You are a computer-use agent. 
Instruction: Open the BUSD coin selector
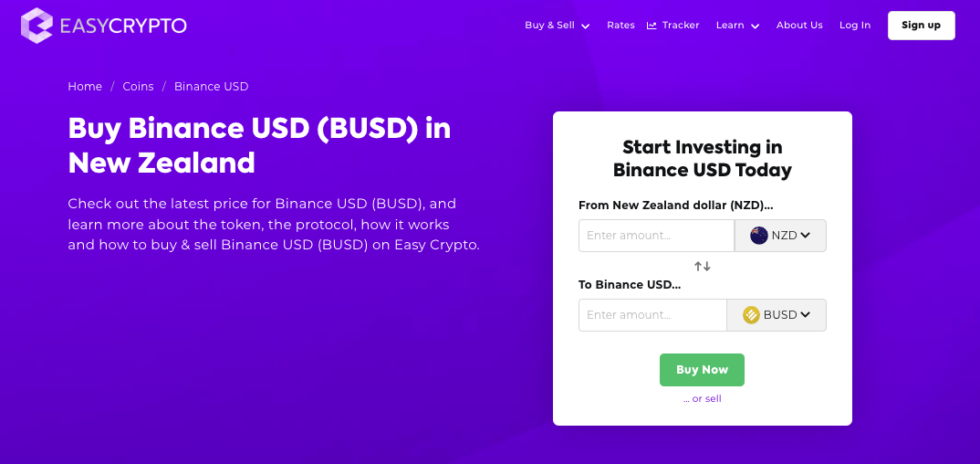pyautogui.click(x=777, y=315)
